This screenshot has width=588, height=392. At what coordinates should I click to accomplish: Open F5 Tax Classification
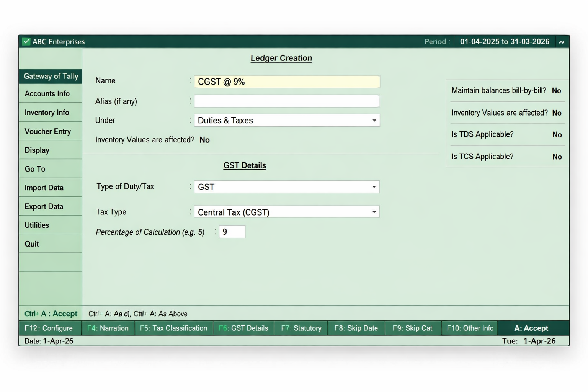173,328
